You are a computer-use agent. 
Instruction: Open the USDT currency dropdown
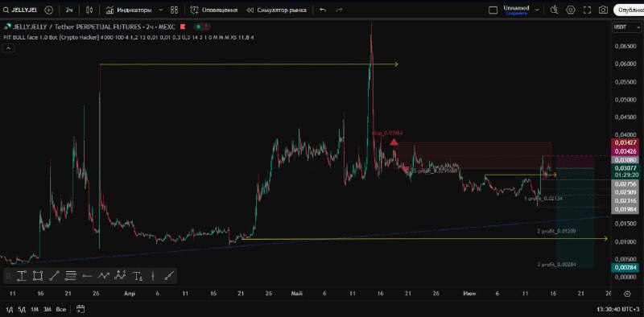click(620, 27)
